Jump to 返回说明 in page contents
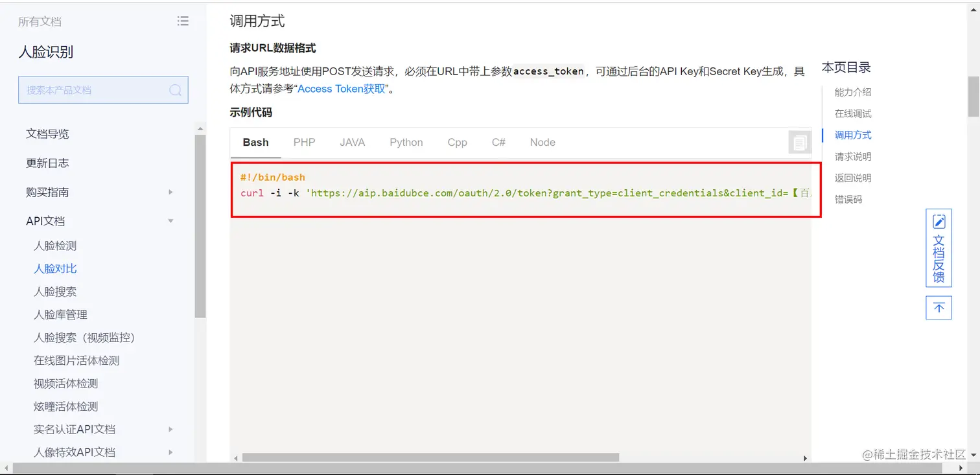The height and width of the screenshot is (475, 980). 853,178
